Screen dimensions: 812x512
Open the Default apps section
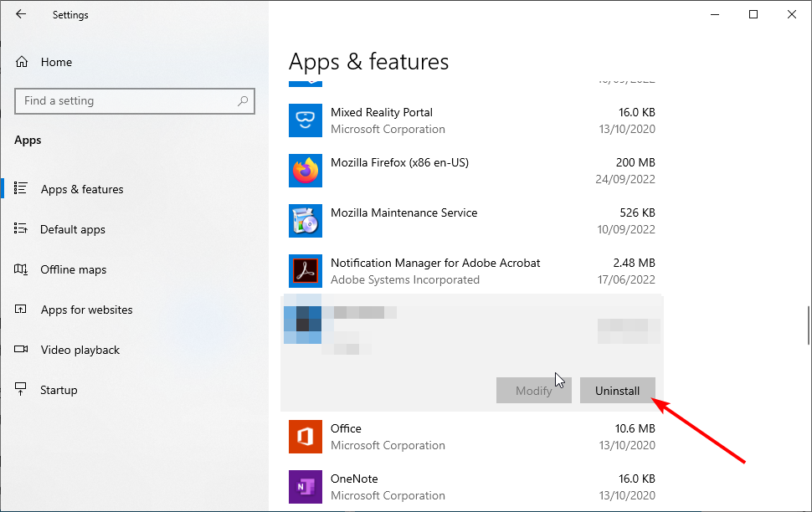point(73,229)
